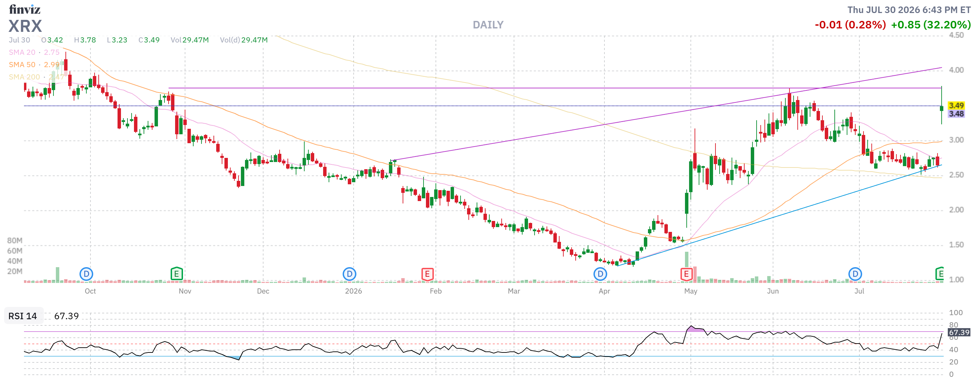Click the blue dividend marker above Oct
The width and height of the screenshot is (980, 385).
pyautogui.click(x=86, y=274)
